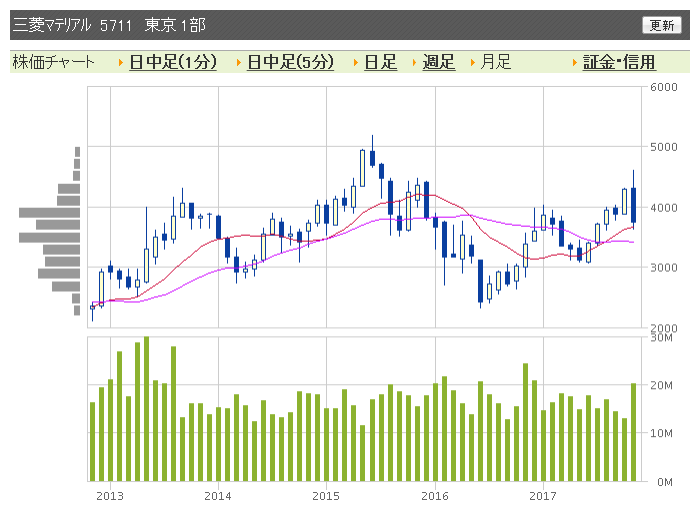Show the 週足 weekly chart
This screenshot has width=699, height=519.
pyautogui.click(x=439, y=62)
